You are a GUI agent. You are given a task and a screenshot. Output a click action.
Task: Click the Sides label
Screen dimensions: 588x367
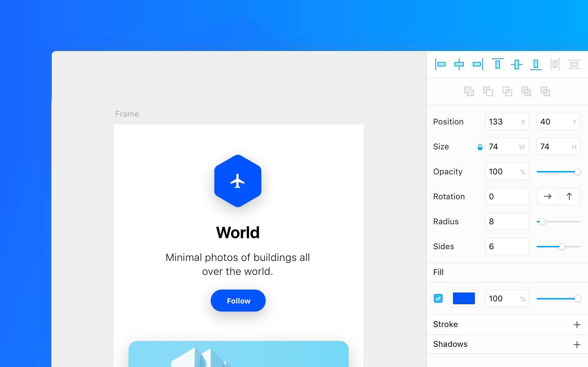(x=443, y=247)
